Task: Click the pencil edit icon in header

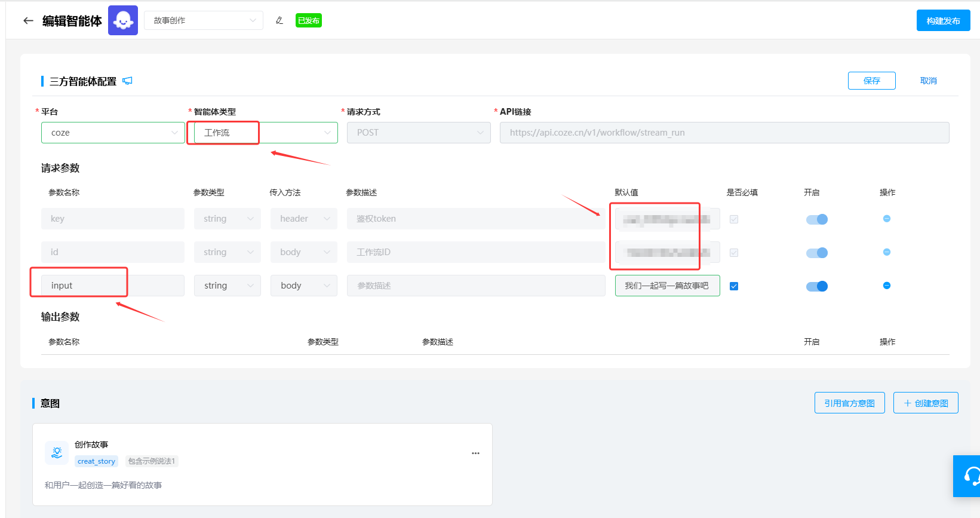Action: tap(279, 20)
